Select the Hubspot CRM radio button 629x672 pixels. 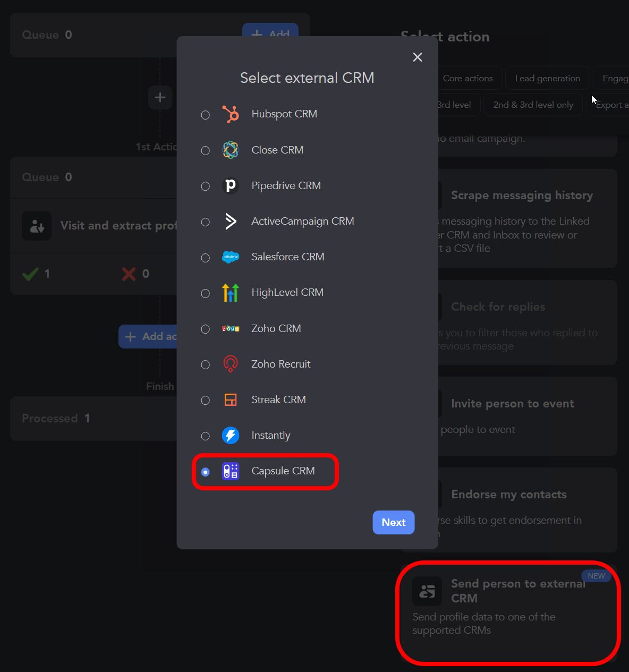click(206, 114)
